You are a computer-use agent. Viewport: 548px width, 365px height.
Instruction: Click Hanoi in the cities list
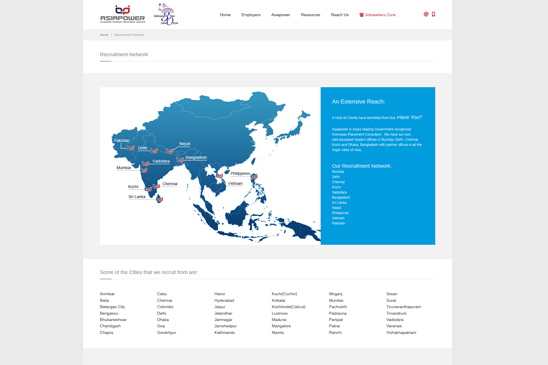219,294
